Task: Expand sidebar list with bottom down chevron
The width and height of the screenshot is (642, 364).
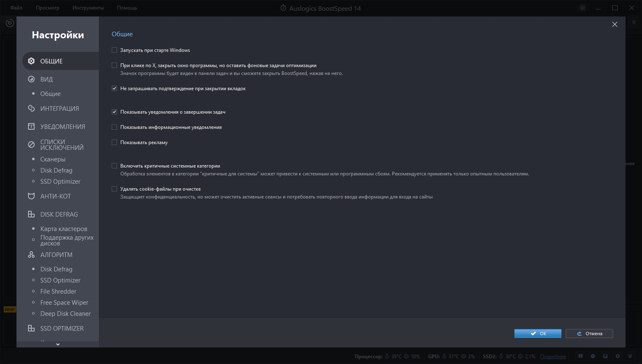Action: click(58, 344)
